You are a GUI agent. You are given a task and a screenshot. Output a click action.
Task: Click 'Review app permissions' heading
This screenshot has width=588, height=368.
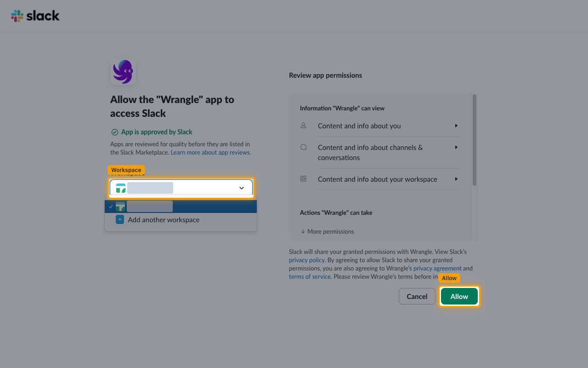click(326, 75)
